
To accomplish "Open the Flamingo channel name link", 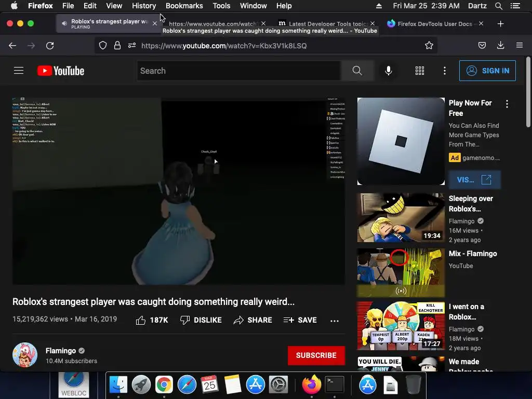I will [x=61, y=351].
